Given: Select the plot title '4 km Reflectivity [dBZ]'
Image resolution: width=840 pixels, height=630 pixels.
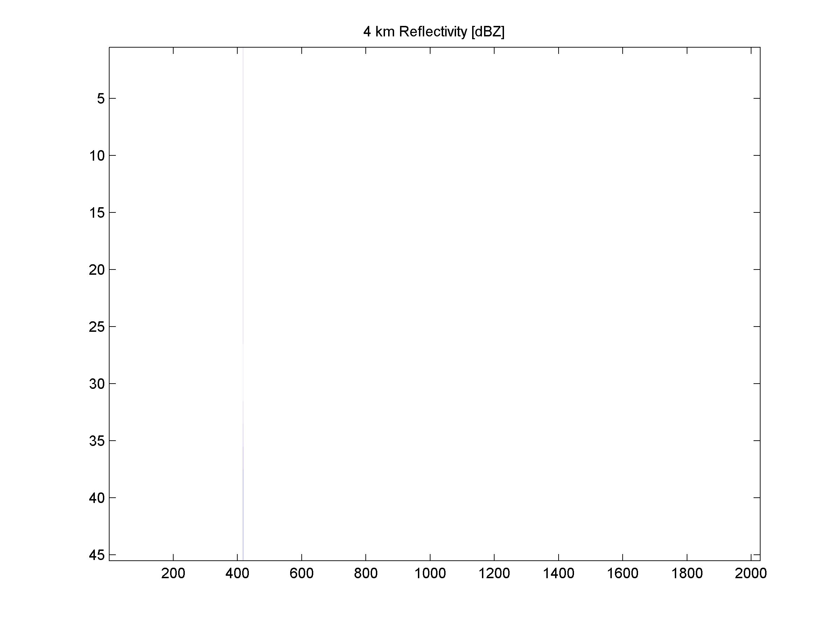Looking at the screenshot, I should pyautogui.click(x=434, y=31).
